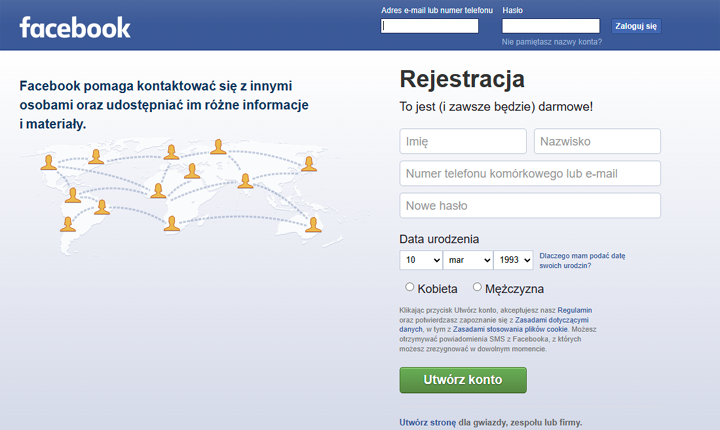Click the Facebook pomaga kontaktować się headline

164,105
